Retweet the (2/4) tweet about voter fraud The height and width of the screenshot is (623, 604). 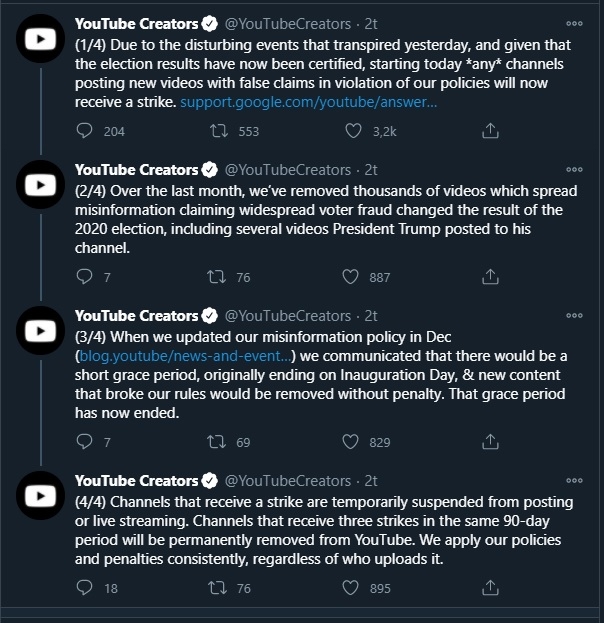click(217, 277)
